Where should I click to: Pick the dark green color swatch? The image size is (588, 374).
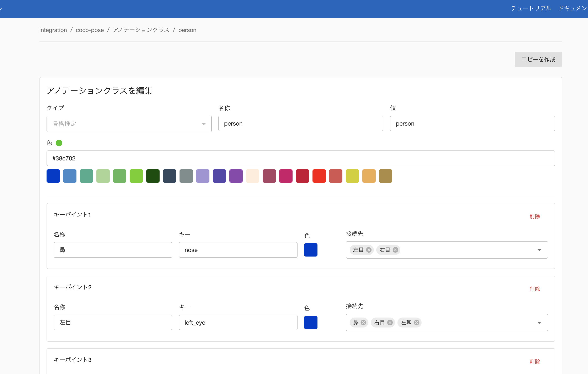(153, 176)
